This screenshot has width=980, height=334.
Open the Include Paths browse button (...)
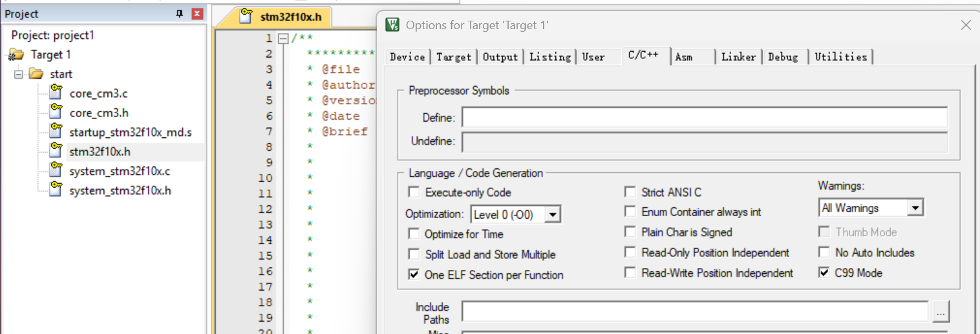[941, 312]
